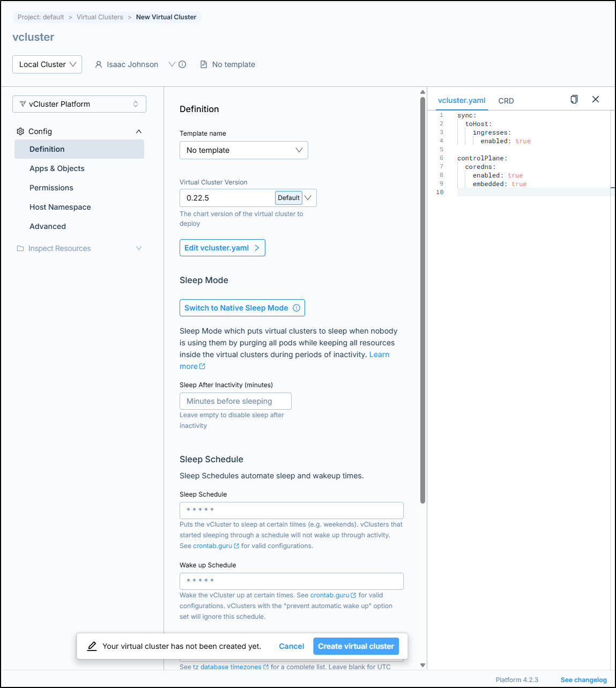Click Create virtual cluster button
The image size is (616, 688).
point(356,646)
